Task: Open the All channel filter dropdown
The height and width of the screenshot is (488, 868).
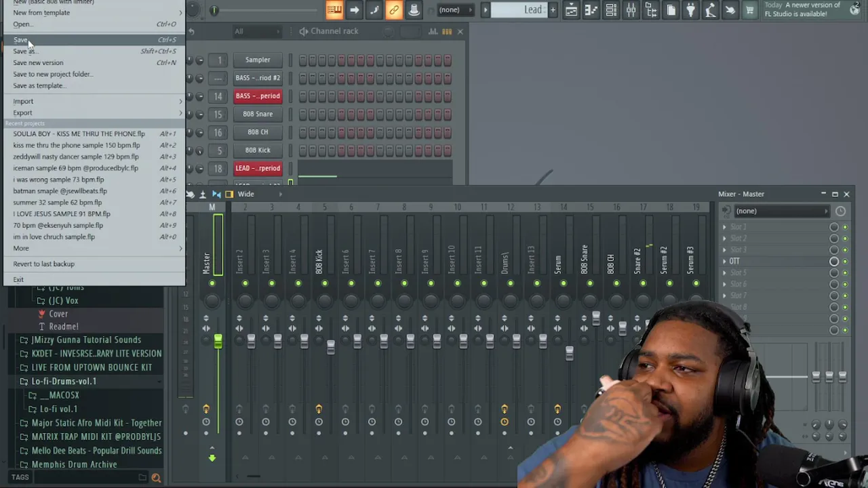Action: pyautogui.click(x=258, y=31)
